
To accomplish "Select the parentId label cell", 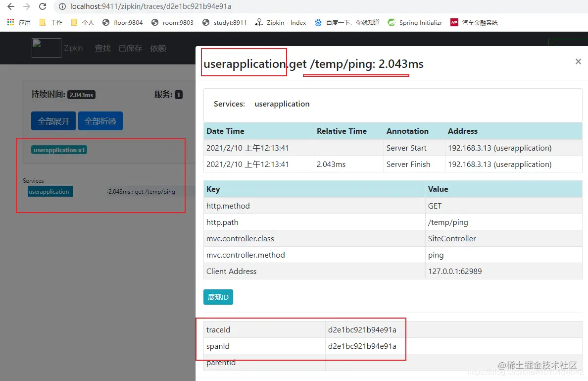I will pyautogui.click(x=264, y=362).
